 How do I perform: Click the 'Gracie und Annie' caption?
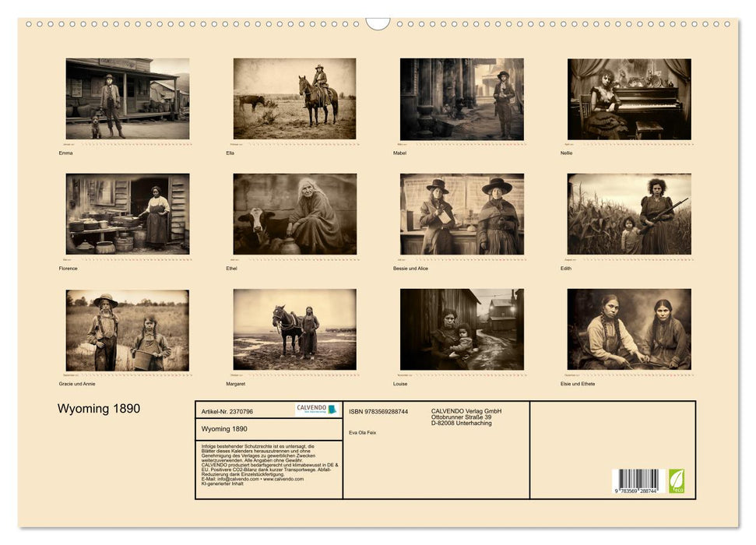click(77, 384)
